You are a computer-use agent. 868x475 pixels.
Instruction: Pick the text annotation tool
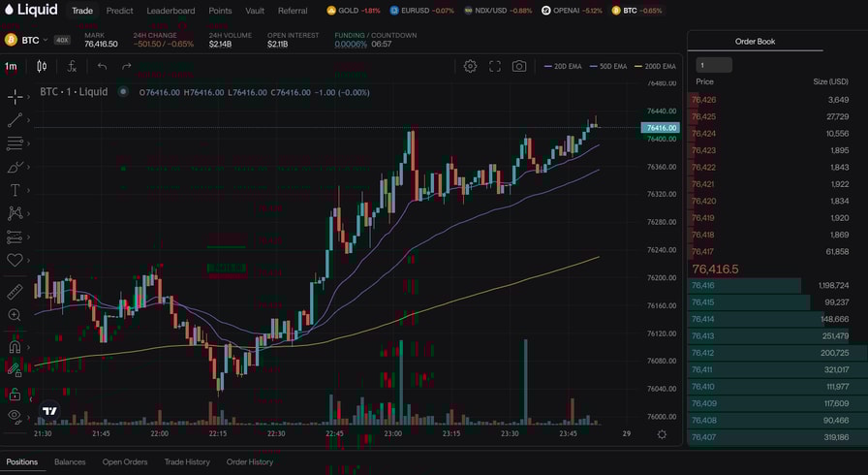click(x=15, y=190)
